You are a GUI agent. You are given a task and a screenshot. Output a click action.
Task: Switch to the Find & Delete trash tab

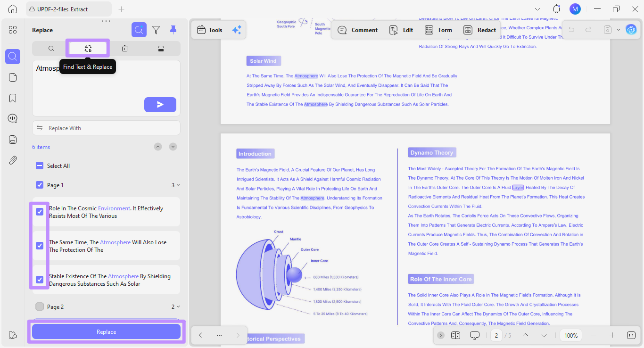(x=124, y=49)
